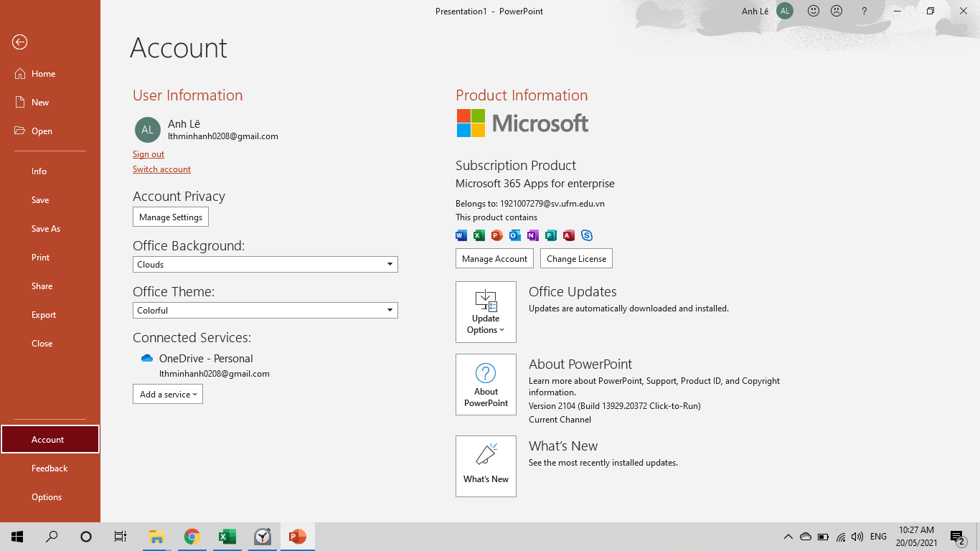Click the Anh Lê name in title bar

click(x=755, y=11)
